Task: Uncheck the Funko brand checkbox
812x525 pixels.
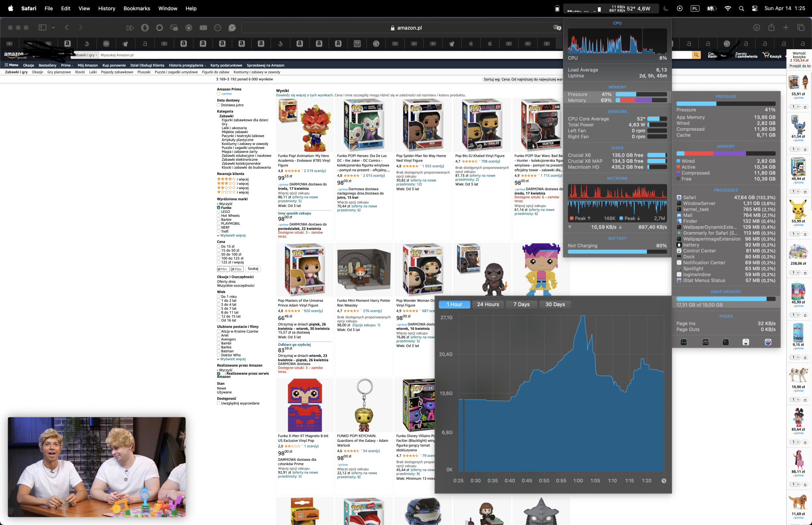Action: (x=218, y=207)
